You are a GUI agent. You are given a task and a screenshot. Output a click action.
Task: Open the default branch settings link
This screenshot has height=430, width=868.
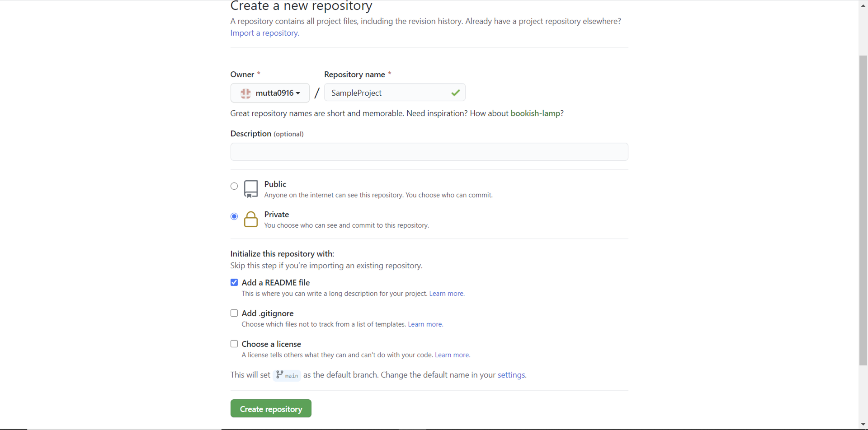pos(511,374)
